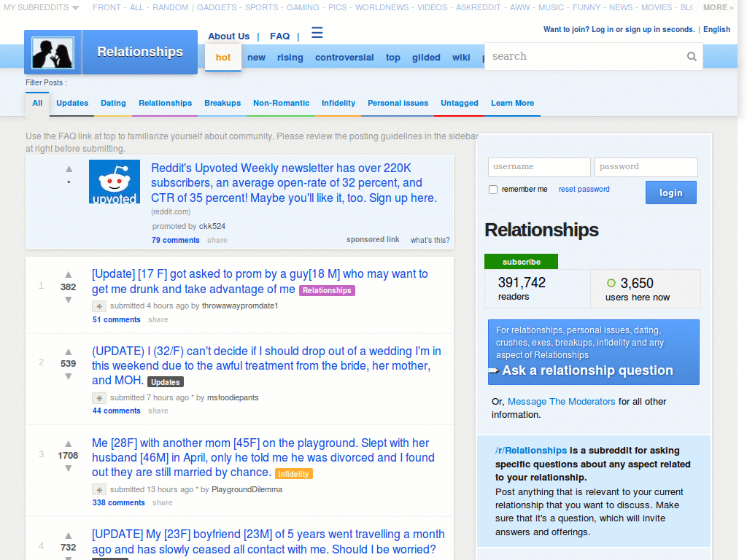Open 338 comments on playground post
The image size is (747, 560).
tap(119, 503)
